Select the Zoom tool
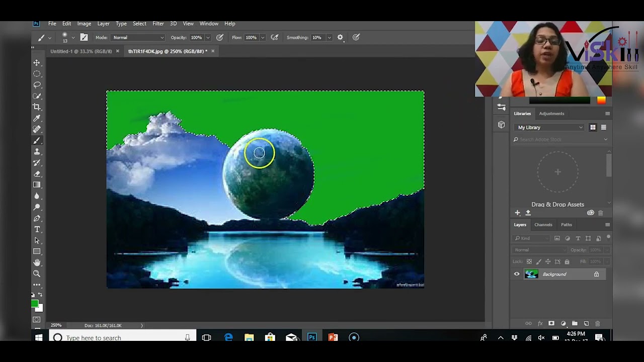This screenshot has width=644, height=362. [x=37, y=274]
